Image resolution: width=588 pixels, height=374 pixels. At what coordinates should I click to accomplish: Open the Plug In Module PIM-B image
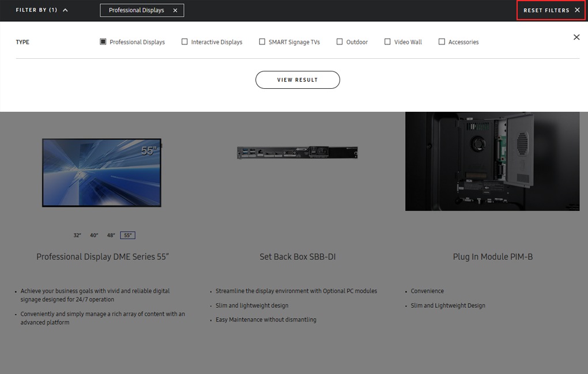click(492, 161)
